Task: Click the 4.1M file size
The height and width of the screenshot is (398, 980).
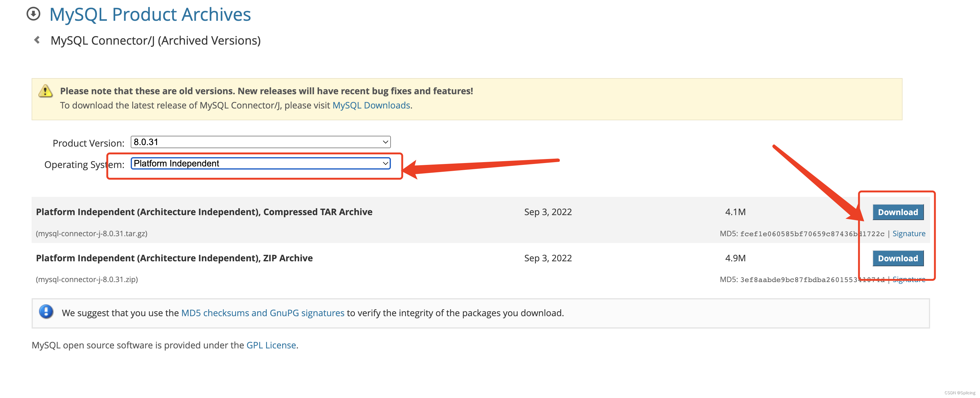Action: (735, 212)
